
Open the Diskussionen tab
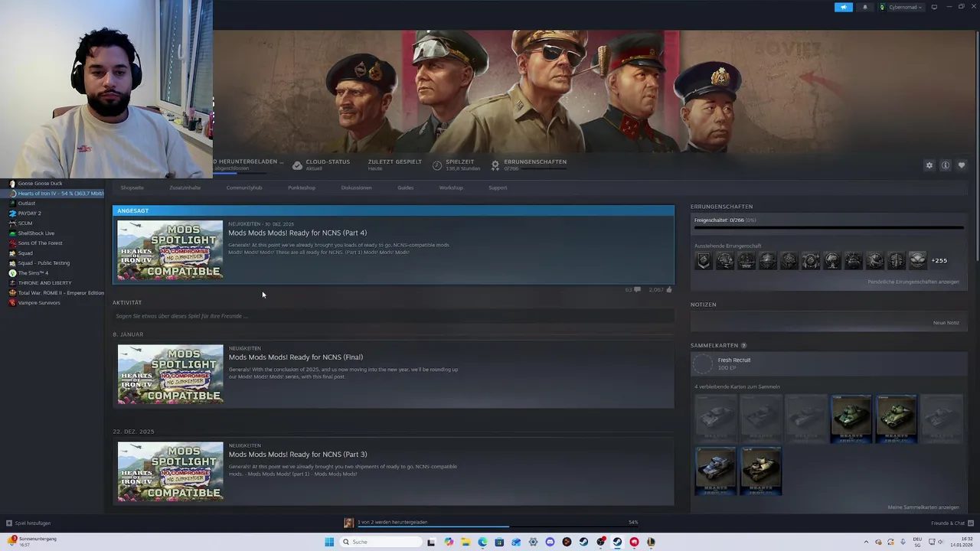(357, 187)
